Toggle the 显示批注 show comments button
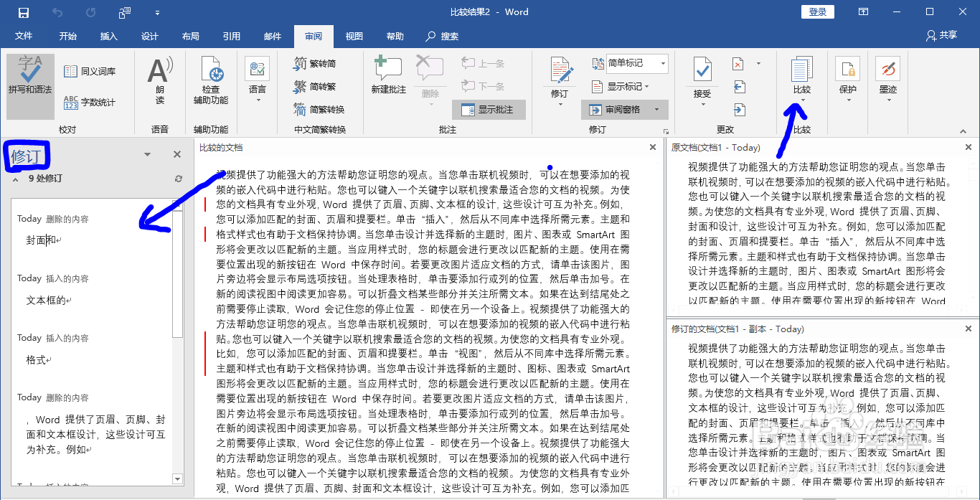The width and height of the screenshot is (980, 500). [489, 109]
